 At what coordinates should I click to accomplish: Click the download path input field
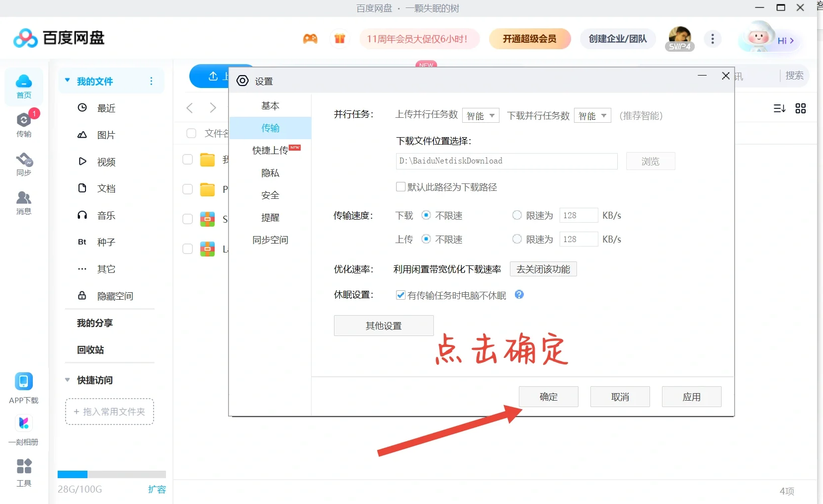coord(506,161)
